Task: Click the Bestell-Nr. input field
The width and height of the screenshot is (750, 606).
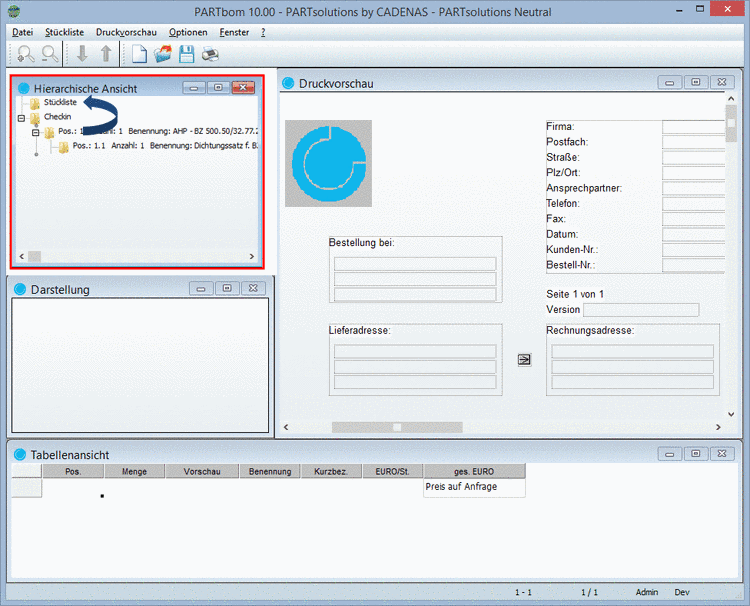Action: [x=694, y=264]
